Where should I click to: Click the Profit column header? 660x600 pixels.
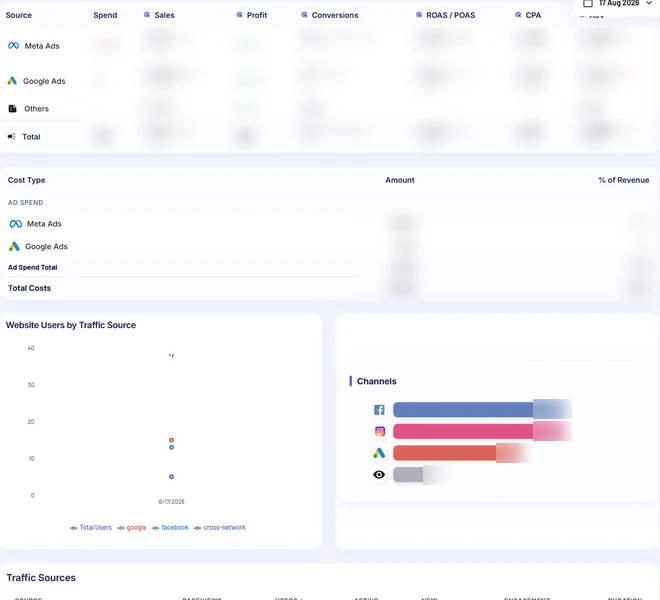257,15
